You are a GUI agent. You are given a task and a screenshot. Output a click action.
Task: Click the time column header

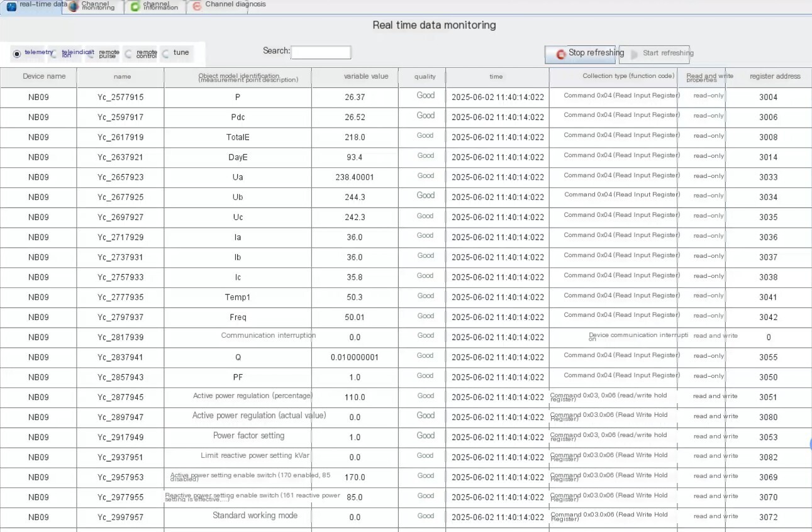tap(497, 77)
